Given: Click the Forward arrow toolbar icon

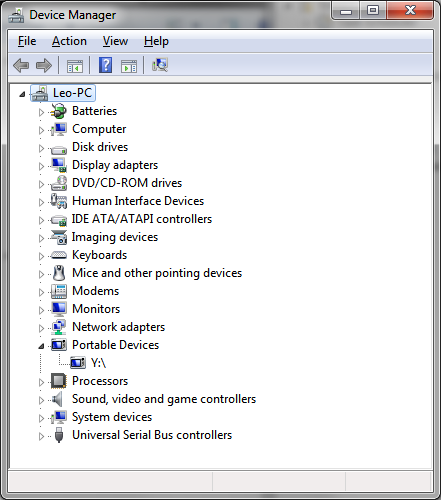Looking at the screenshot, I should 44,65.
